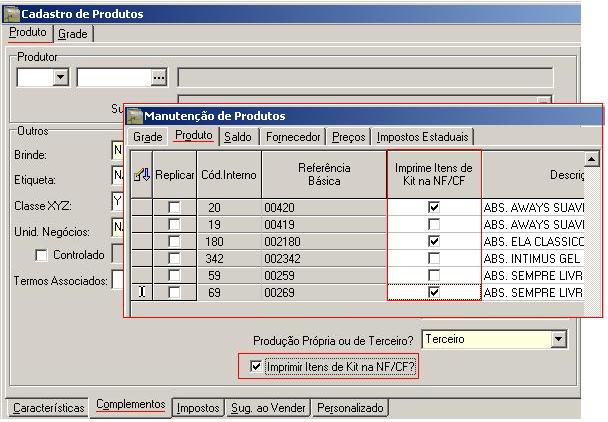
Task: Check Replicar box for row 002342
Action: pyautogui.click(x=174, y=258)
